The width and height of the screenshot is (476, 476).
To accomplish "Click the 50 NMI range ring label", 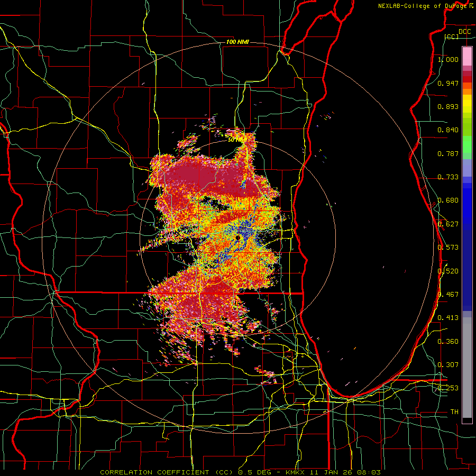I will tap(237, 140).
